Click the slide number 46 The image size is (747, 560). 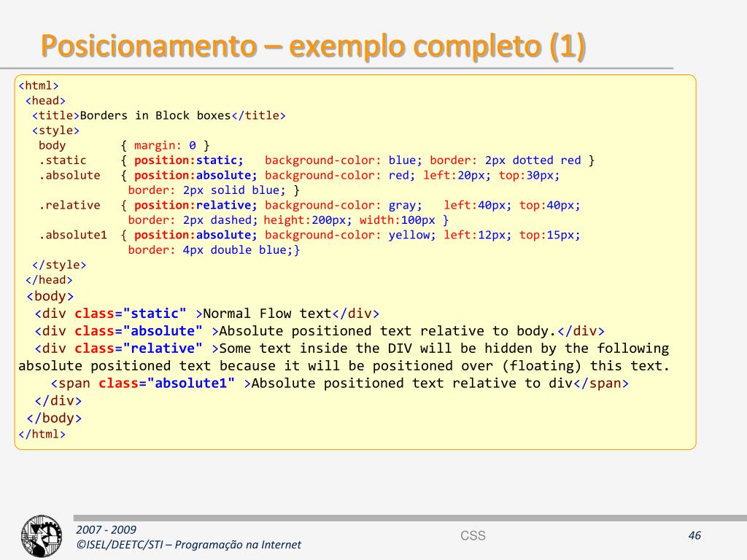pos(694,536)
